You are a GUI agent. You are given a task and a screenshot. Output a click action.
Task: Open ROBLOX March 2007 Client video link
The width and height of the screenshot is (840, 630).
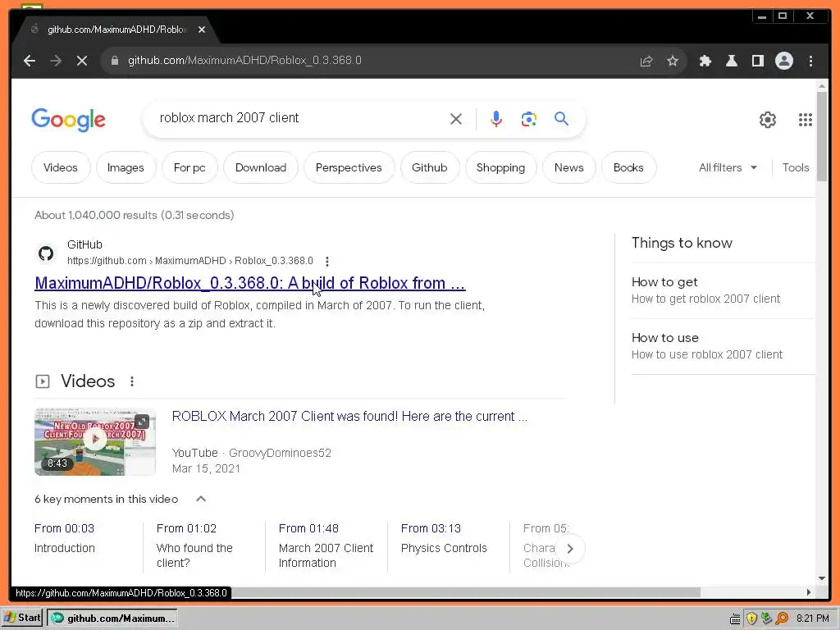point(349,416)
